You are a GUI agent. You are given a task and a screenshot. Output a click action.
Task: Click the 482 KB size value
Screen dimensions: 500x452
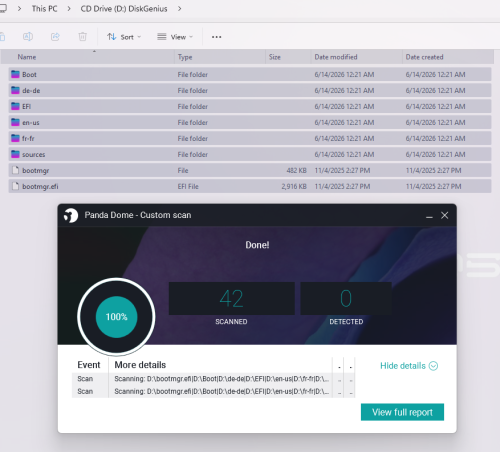coord(296,170)
